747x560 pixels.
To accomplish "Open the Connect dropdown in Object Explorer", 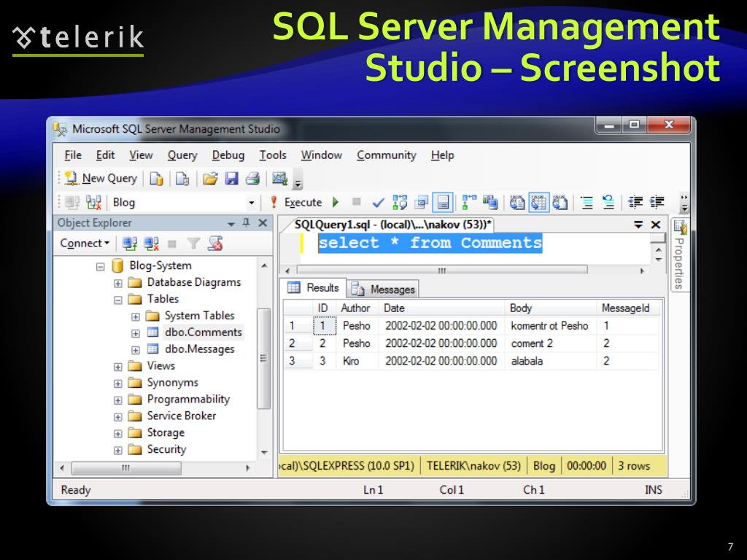I will point(85,244).
